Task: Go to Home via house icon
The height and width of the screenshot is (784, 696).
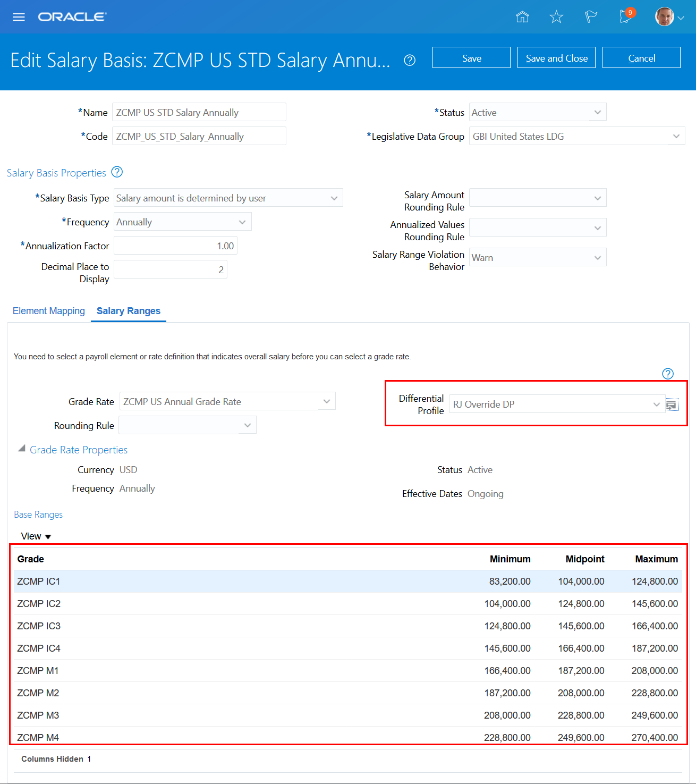Action: (522, 17)
